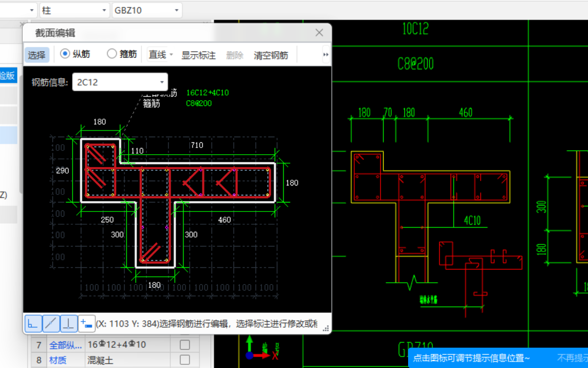The image size is (588, 368).
Task: Click the 250 dimension label
Action: tap(107, 219)
